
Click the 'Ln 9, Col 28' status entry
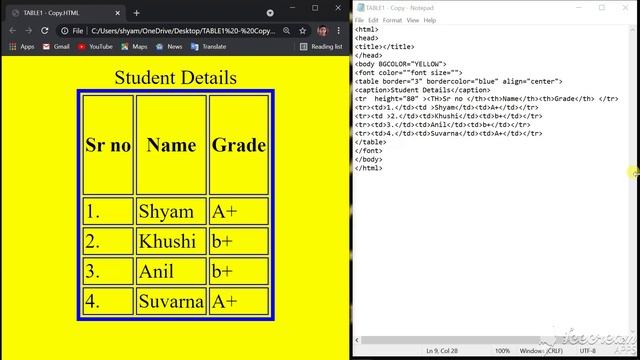[x=442, y=351]
